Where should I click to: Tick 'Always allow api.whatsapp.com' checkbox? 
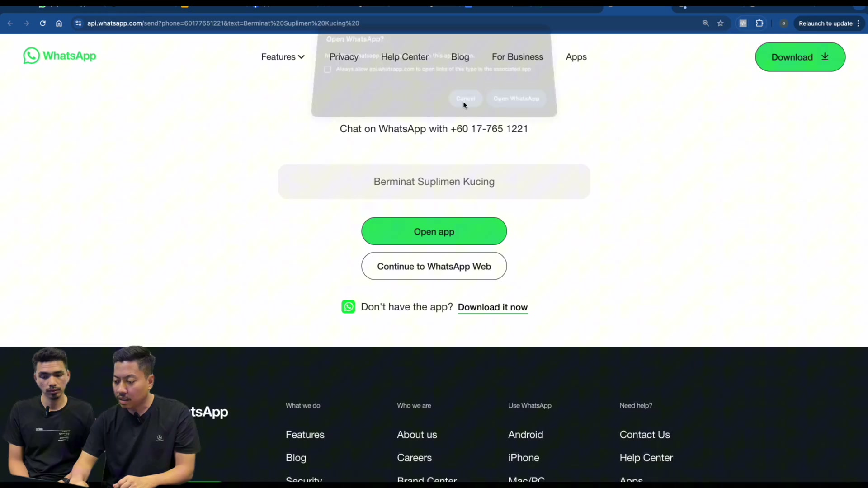(x=328, y=69)
